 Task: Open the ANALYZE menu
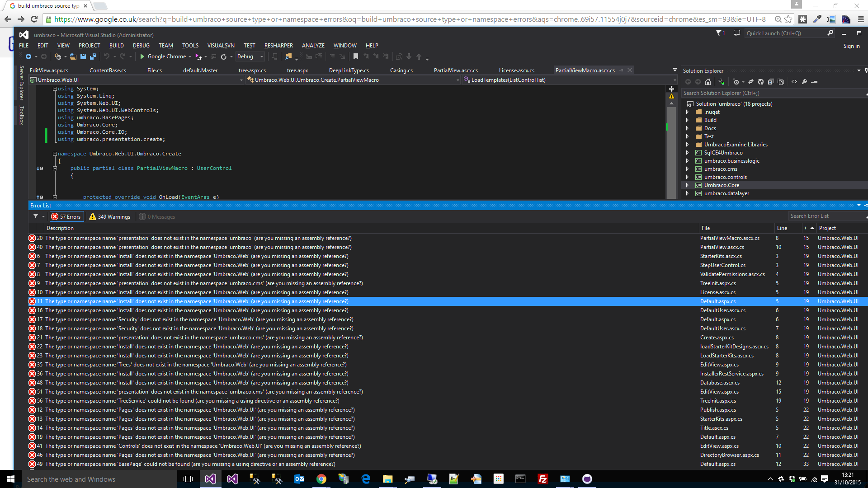click(313, 46)
